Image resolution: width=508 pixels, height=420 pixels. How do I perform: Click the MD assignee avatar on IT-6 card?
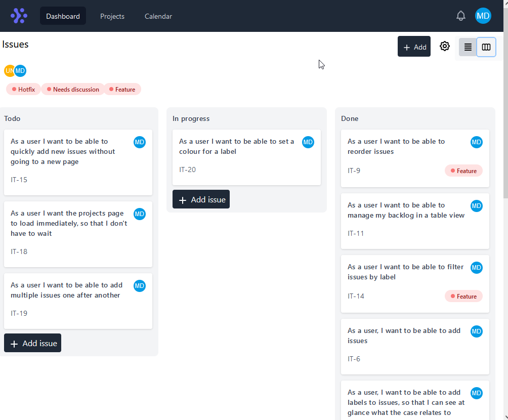(477, 331)
